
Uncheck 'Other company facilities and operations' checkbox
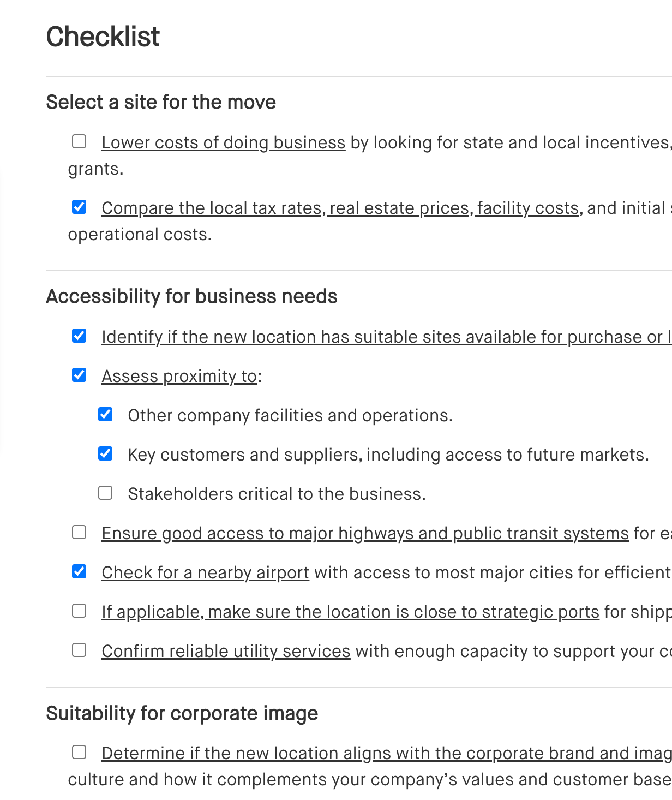(105, 415)
